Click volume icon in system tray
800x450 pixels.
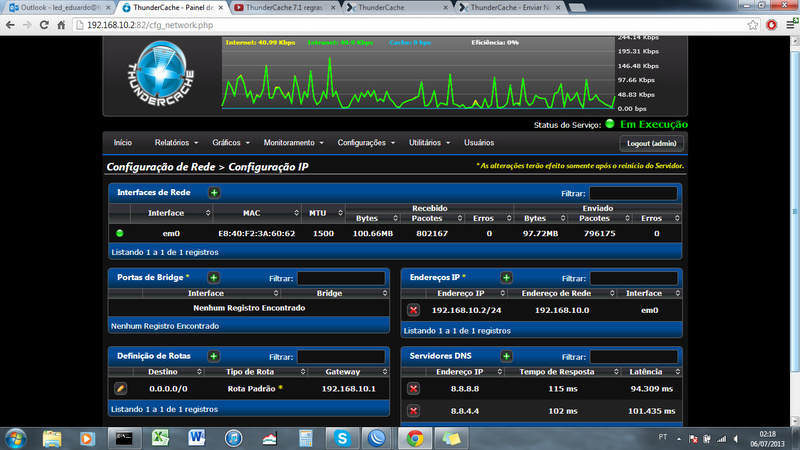click(x=736, y=439)
